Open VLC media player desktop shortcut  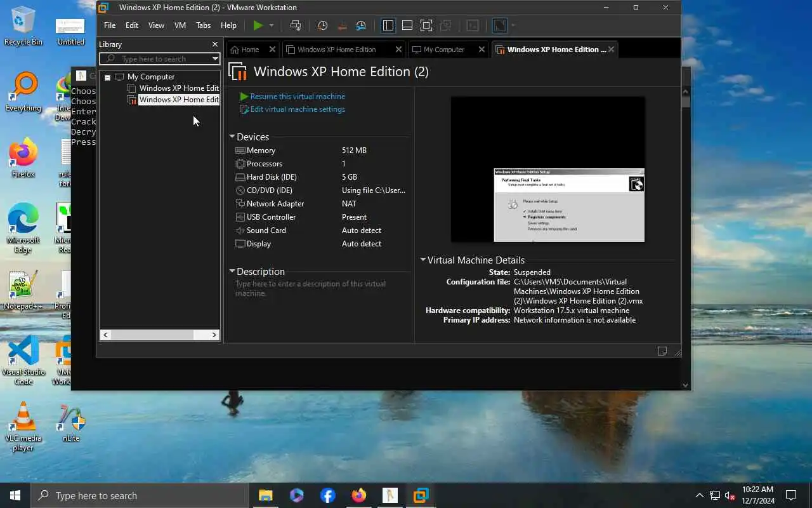(x=23, y=426)
